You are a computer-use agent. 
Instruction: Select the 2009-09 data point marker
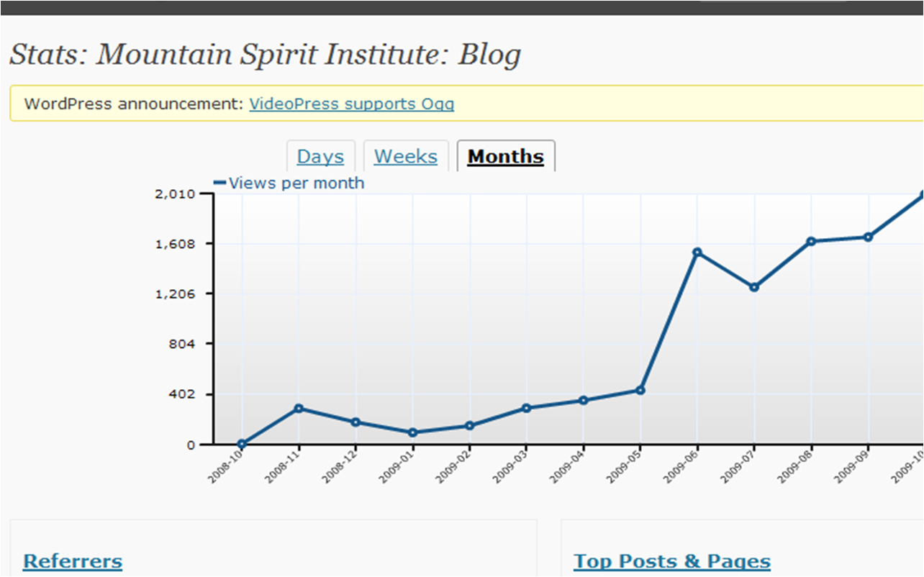click(x=868, y=237)
